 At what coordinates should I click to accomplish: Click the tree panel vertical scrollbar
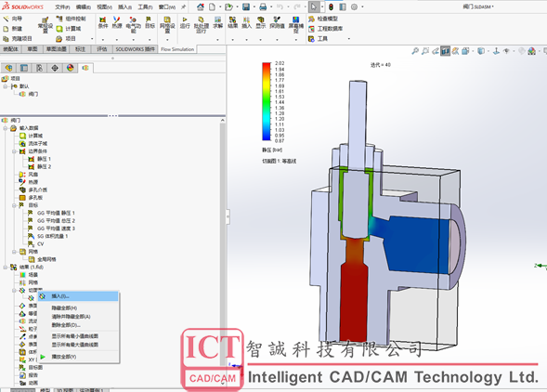223,244
